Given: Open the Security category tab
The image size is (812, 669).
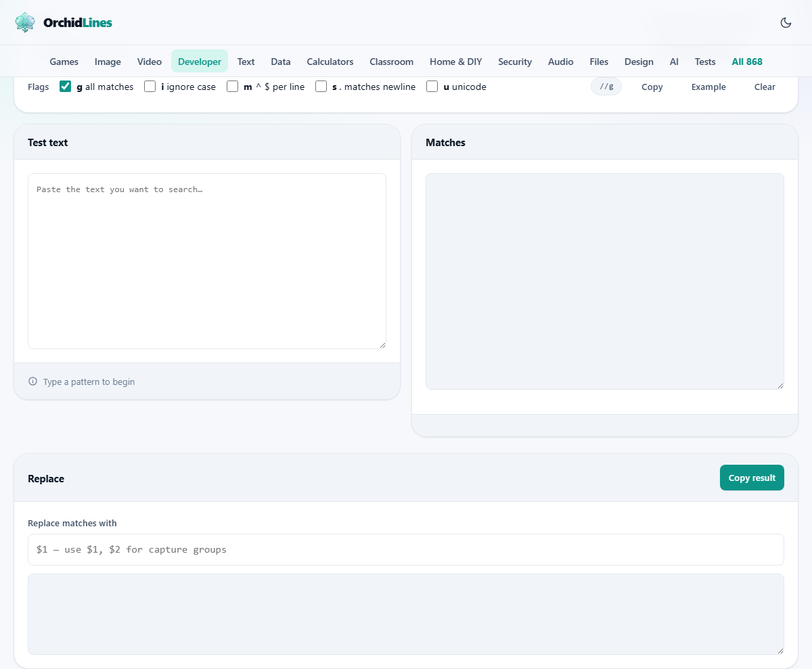Looking at the screenshot, I should click(x=515, y=62).
